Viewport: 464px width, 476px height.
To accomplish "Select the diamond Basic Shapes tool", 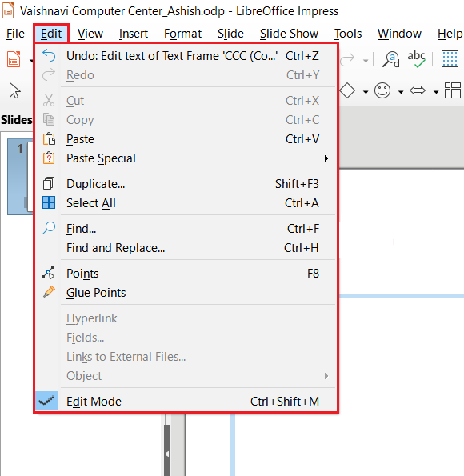I will (x=347, y=90).
